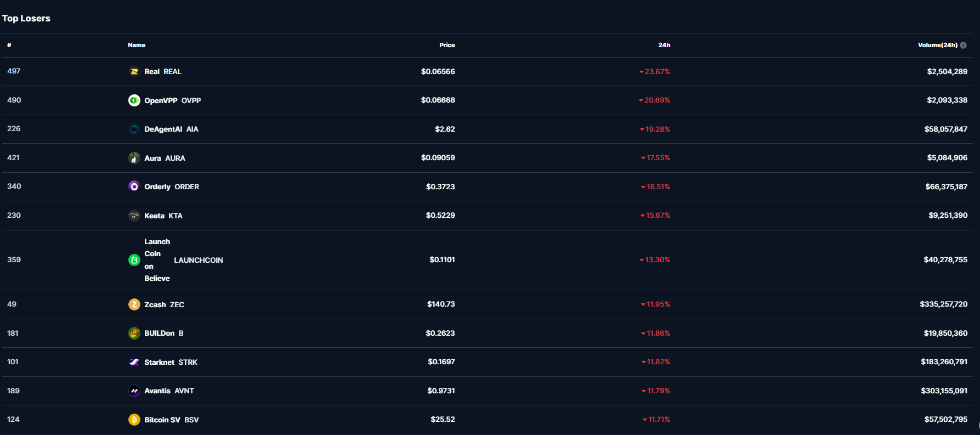The image size is (980, 435).
Task: Open the BUILDon B coin link
Action: (163, 333)
